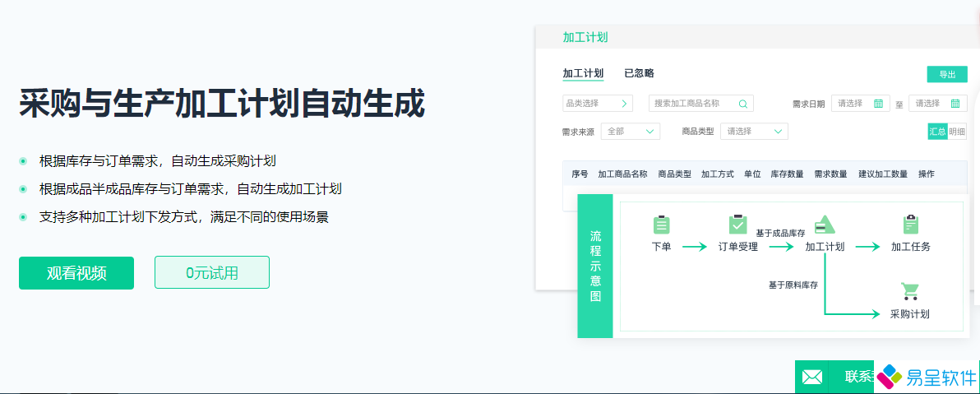The height and width of the screenshot is (394, 980).
Task: Select the 明细 view toggle
Action: point(957,132)
